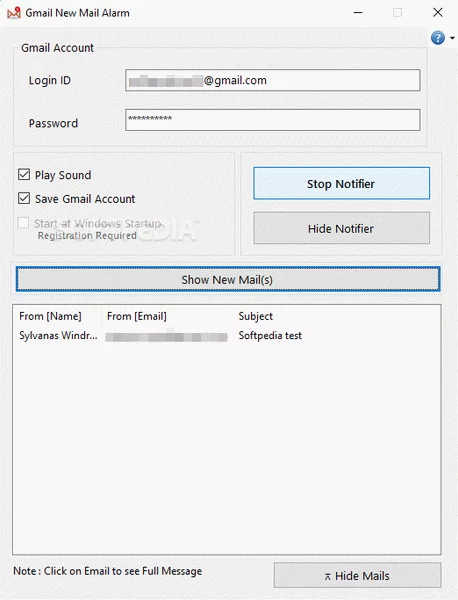Open the dropdown arrow beside help icon

[x=452, y=38]
